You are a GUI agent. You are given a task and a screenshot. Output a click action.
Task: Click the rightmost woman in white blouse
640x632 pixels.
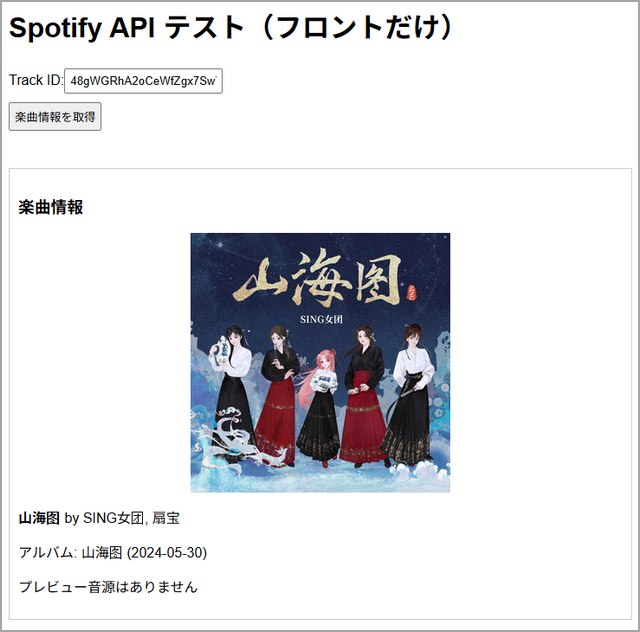coord(410,394)
